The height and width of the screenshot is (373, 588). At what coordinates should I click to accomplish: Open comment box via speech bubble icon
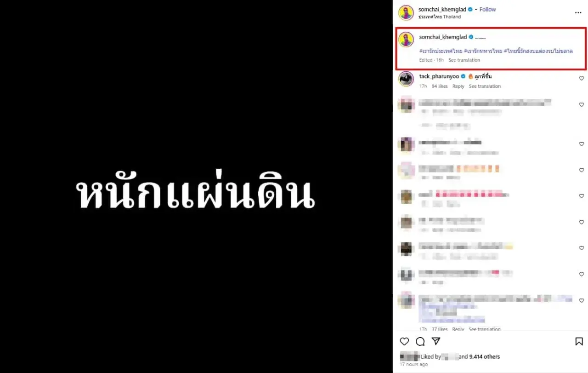click(420, 341)
